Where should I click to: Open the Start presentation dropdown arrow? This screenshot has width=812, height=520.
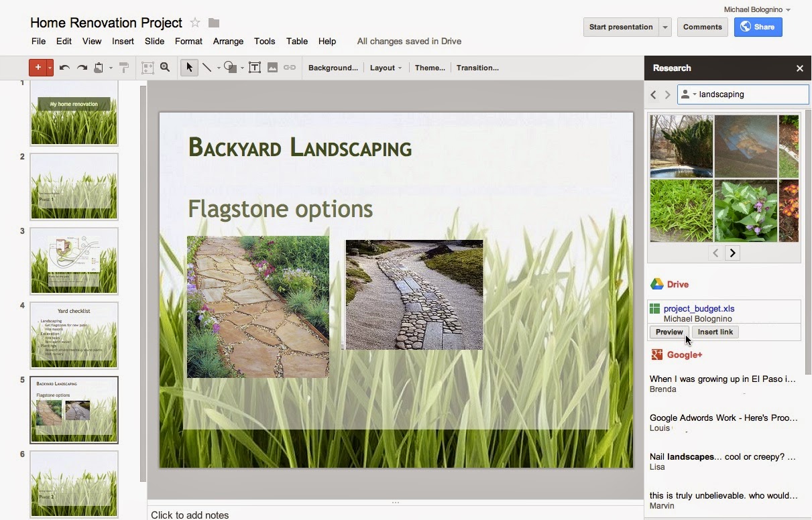(665, 27)
